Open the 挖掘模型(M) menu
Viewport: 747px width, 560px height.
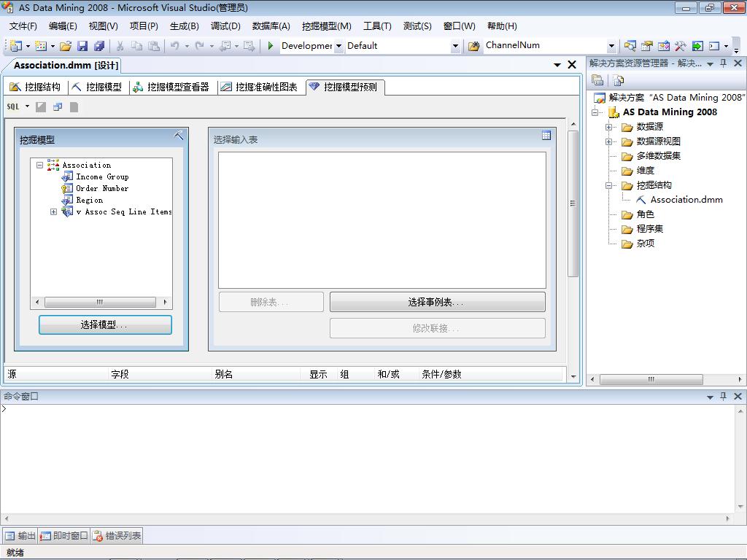click(326, 26)
